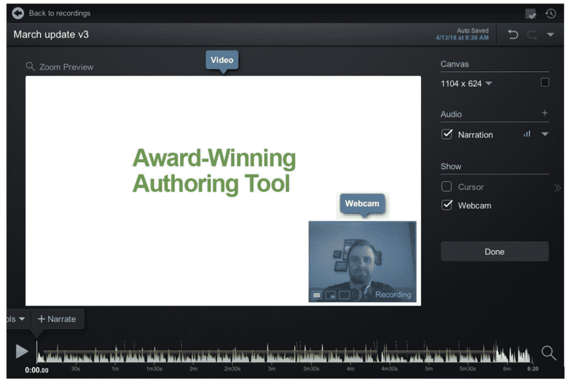Image resolution: width=588 pixels, height=392 pixels.
Task: Click the Narrate button
Action: [x=57, y=319]
